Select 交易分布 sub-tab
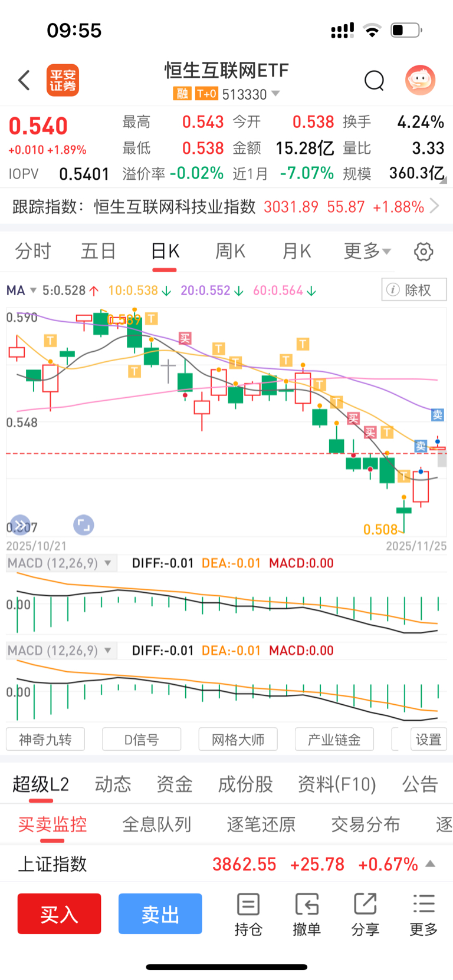This screenshot has height=980, width=453. (x=366, y=824)
